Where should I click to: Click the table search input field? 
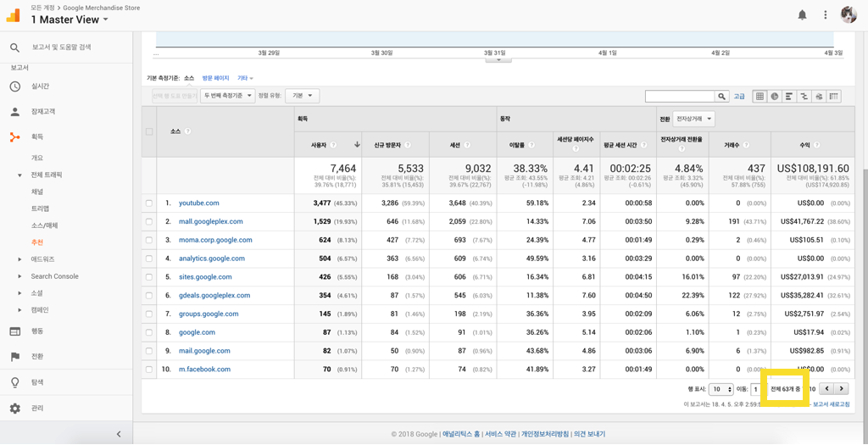point(681,97)
